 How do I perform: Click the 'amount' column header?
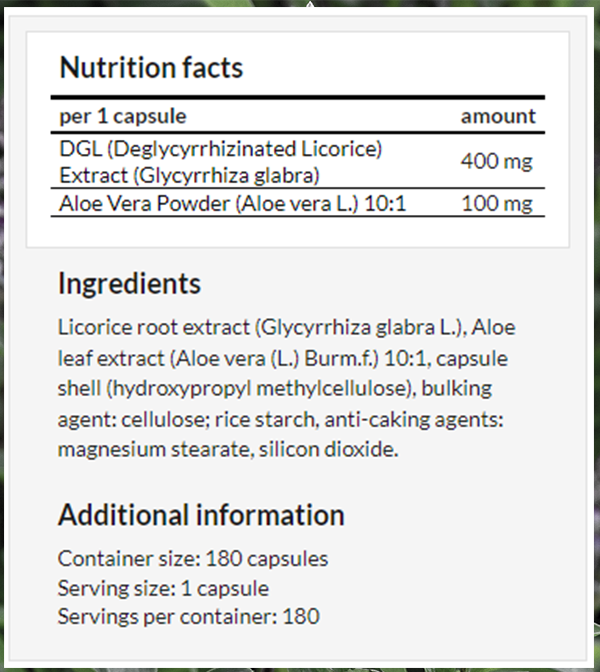(498, 116)
